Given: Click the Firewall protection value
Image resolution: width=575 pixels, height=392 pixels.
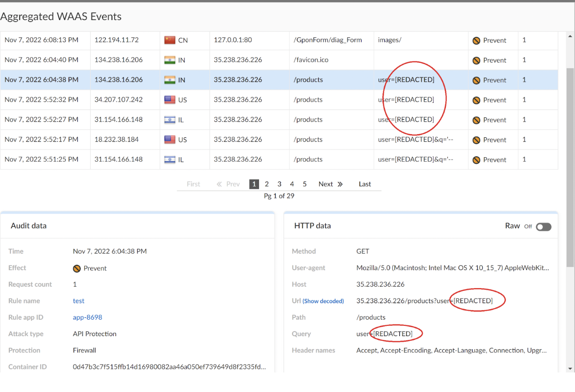Looking at the screenshot, I should point(84,350).
